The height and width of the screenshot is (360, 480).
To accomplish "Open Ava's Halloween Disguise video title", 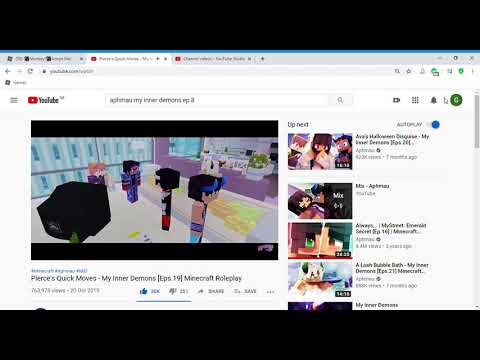I will pos(392,139).
